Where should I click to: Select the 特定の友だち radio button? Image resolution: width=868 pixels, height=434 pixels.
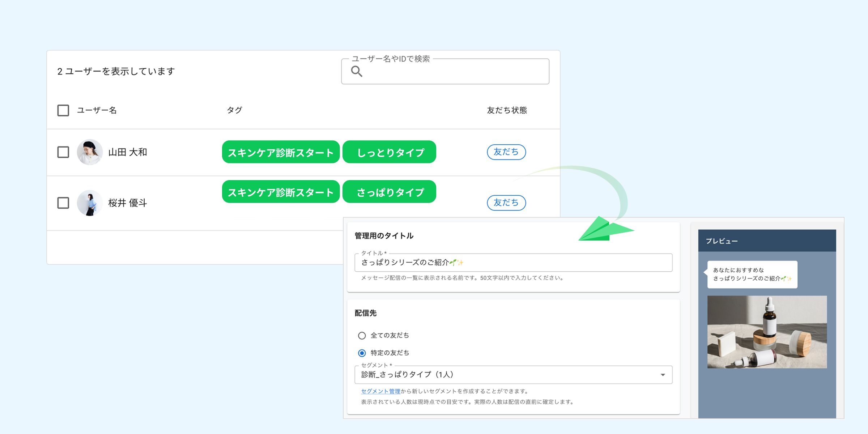coord(362,353)
